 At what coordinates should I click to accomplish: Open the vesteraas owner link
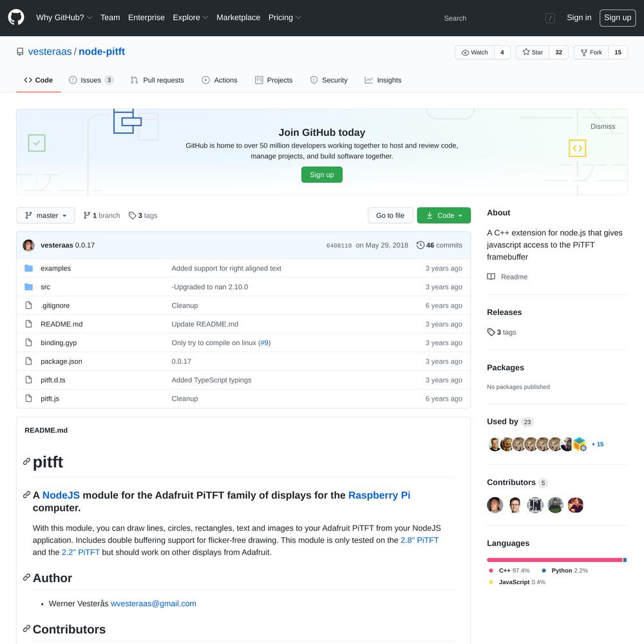(50, 52)
